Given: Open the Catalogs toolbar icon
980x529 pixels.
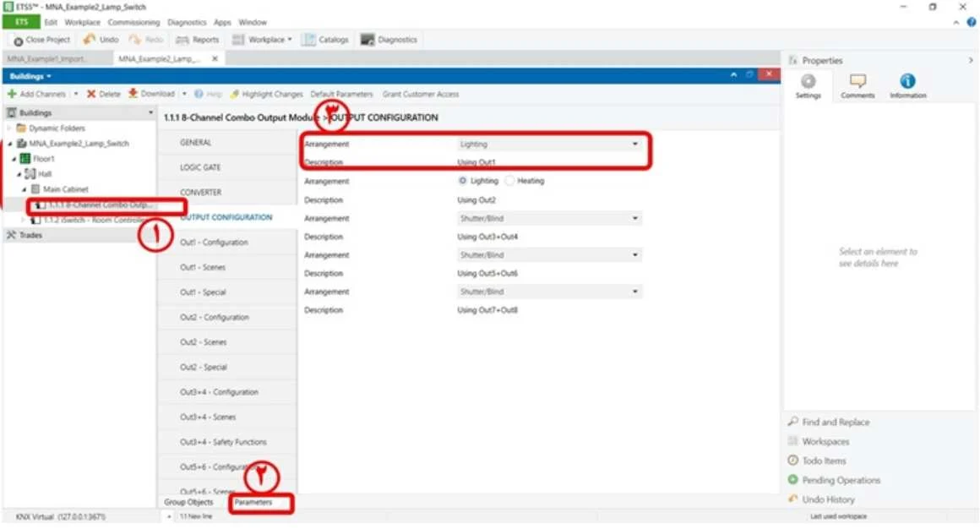Looking at the screenshot, I should tap(308, 40).
